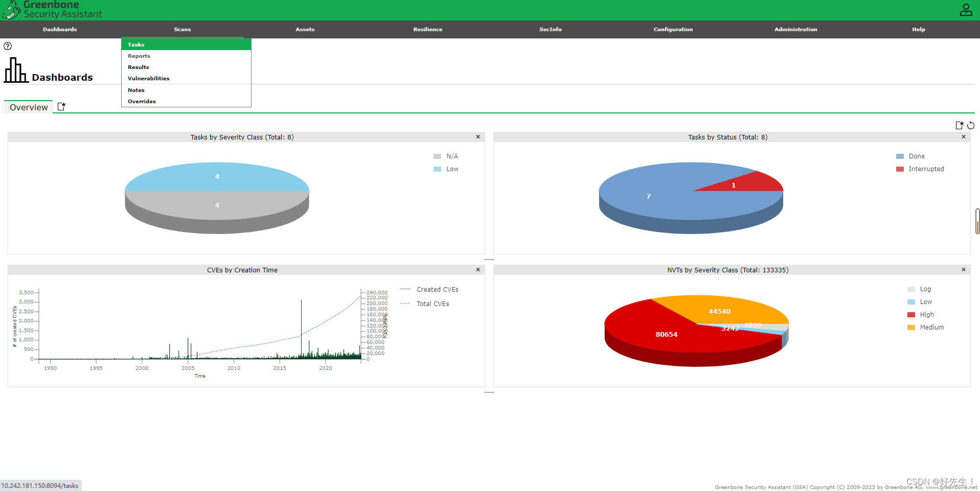Screen dimensions: 980x491
Task: Open the Administration menu
Action: pos(796,29)
